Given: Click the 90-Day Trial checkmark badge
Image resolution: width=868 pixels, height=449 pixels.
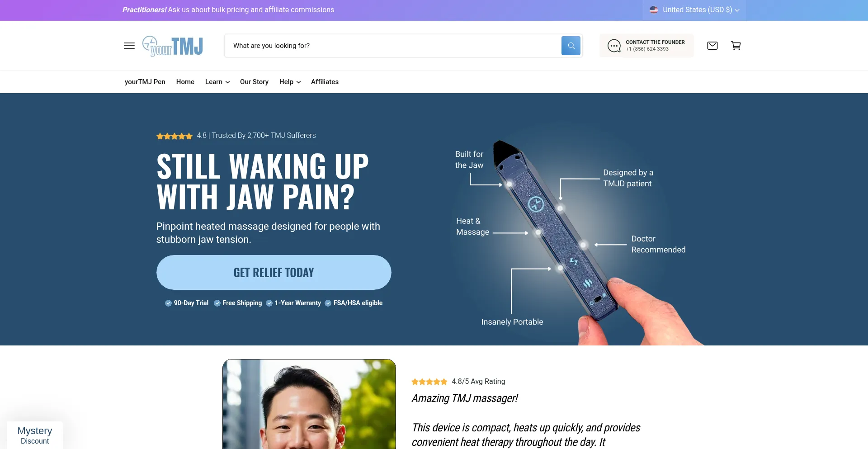Looking at the screenshot, I should (x=168, y=303).
